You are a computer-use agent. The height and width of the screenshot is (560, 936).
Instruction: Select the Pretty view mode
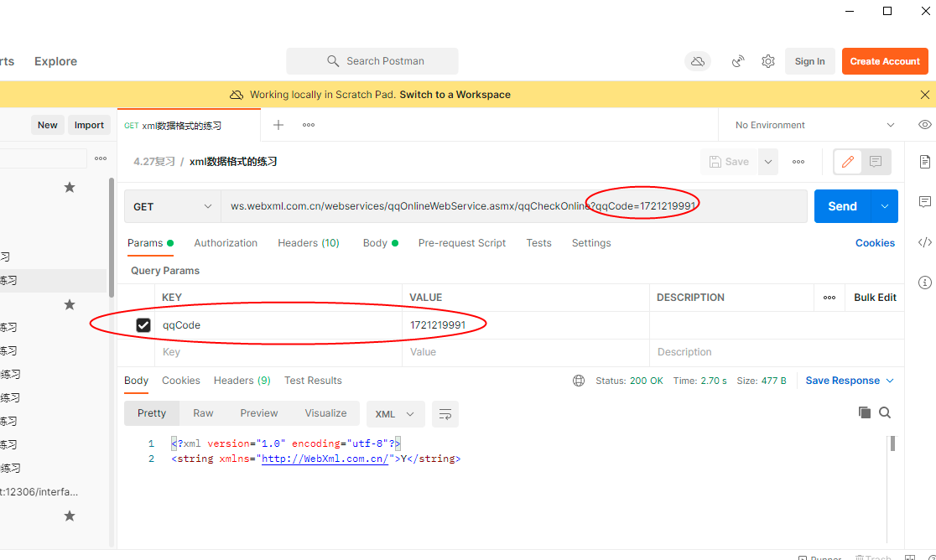(x=152, y=413)
